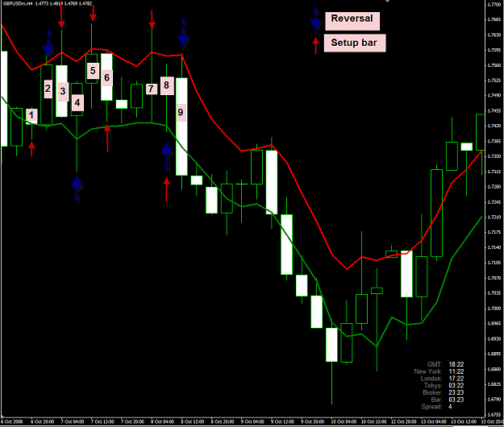504x427 pixels.
Task: Click the 8 Oct 12:00 time axis label
Action: tap(193, 421)
